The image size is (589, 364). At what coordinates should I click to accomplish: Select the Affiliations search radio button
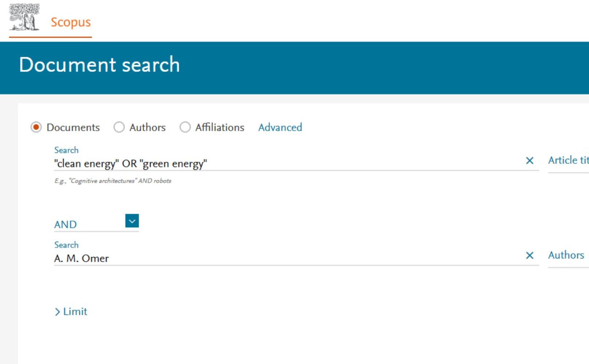[185, 127]
